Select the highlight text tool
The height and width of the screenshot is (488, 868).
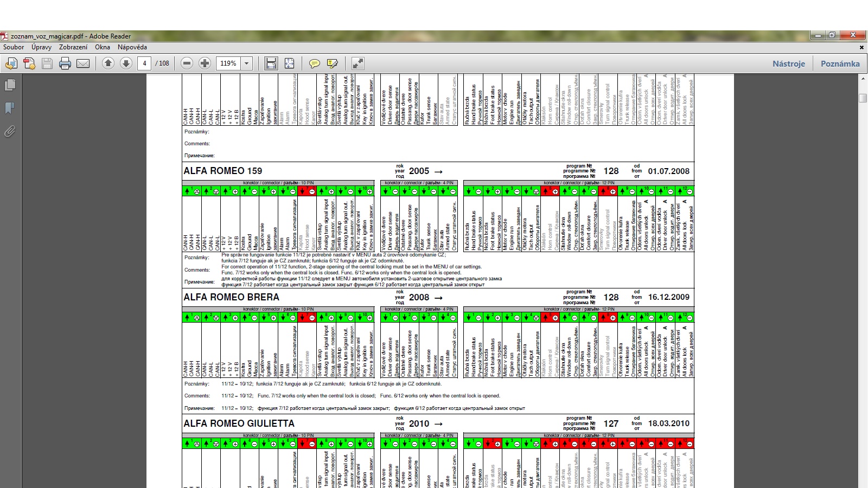click(x=332, y=63)
